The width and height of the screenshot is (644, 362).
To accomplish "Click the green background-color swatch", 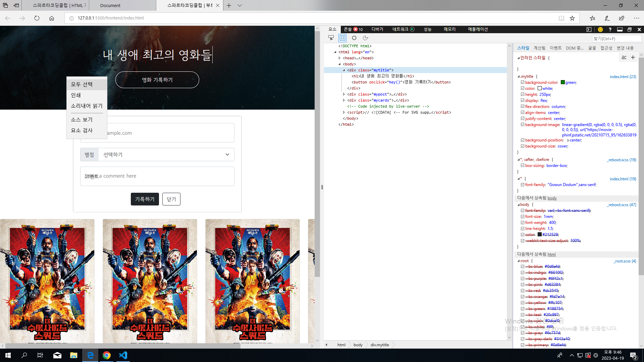I will [563, 82].
